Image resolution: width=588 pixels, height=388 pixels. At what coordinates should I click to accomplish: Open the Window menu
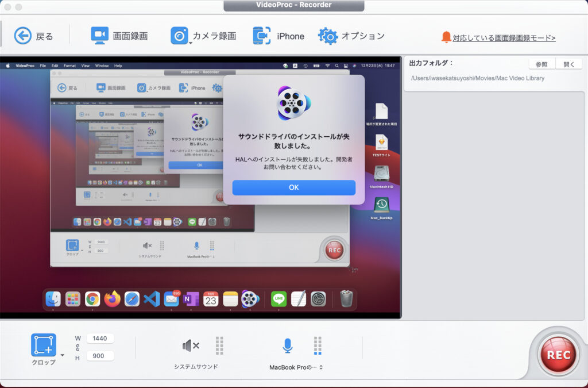[102, 66]
